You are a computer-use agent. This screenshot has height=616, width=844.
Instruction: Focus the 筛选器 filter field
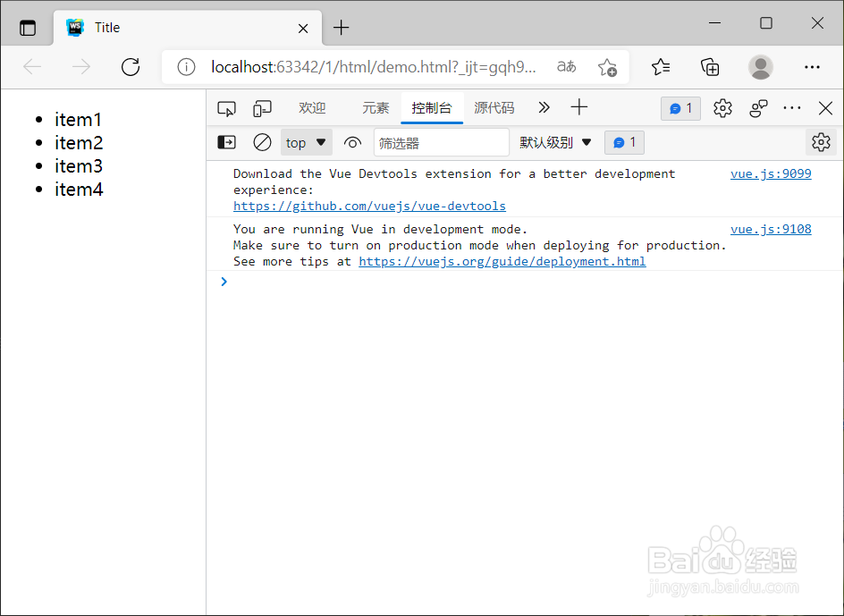coord(442,142)
